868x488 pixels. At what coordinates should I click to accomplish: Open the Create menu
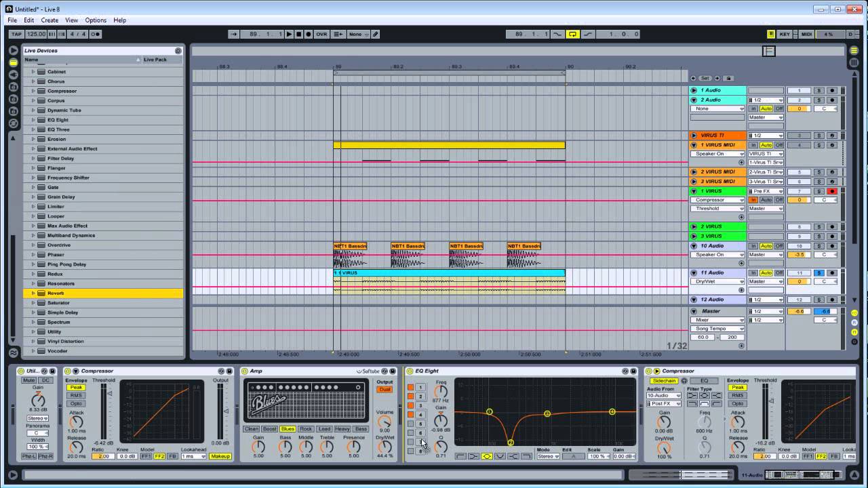coord(50,20)
